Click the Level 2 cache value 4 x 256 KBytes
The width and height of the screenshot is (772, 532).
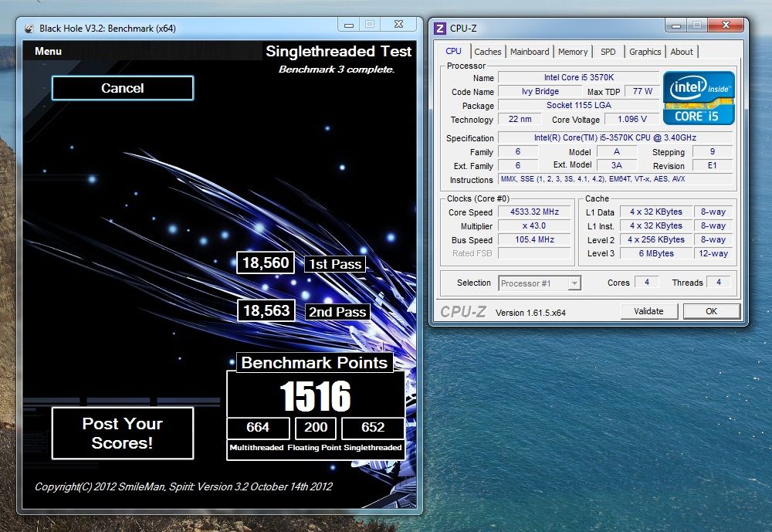655,239
